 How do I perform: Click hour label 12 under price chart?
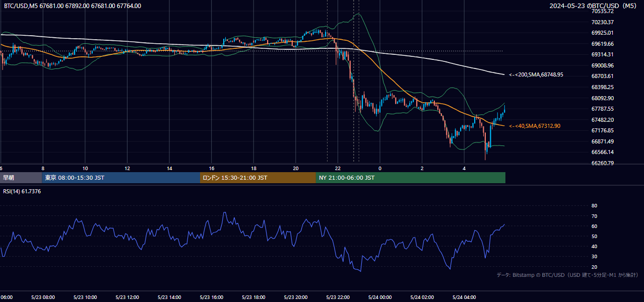127,168
